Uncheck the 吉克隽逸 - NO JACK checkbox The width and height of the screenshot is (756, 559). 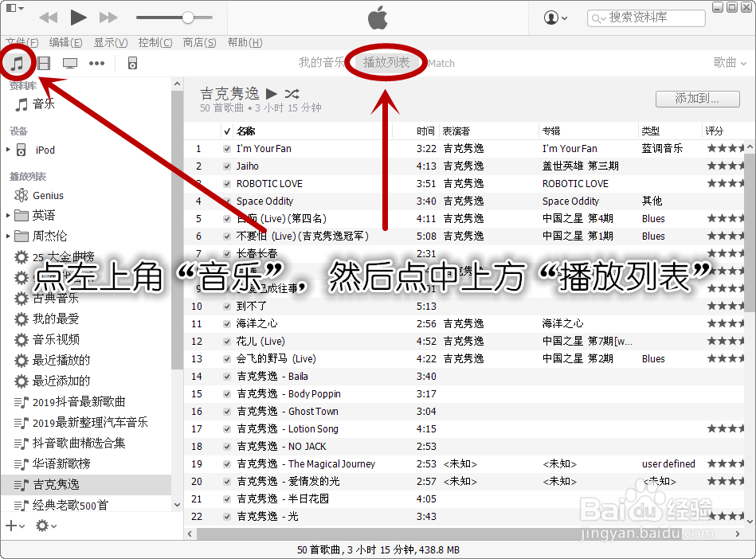click(226, 447)
